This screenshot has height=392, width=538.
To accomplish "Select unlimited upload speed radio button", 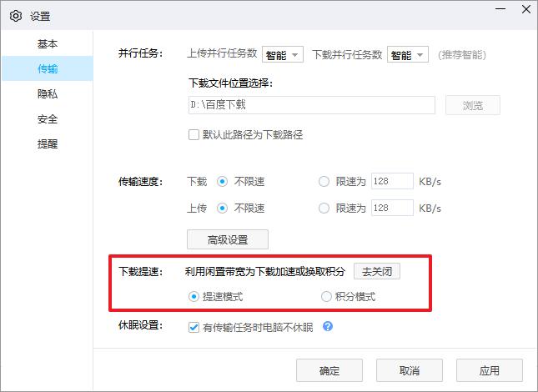I will (222, 208).
